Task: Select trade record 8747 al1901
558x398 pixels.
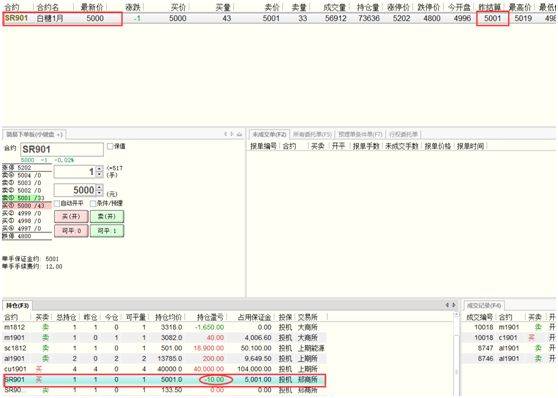Action: click(x=509, y=348)
